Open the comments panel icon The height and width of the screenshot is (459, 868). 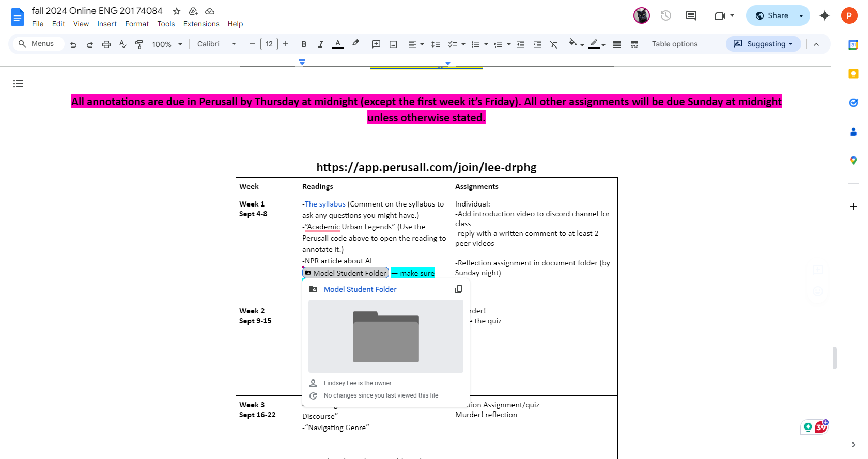pos(691,15)
